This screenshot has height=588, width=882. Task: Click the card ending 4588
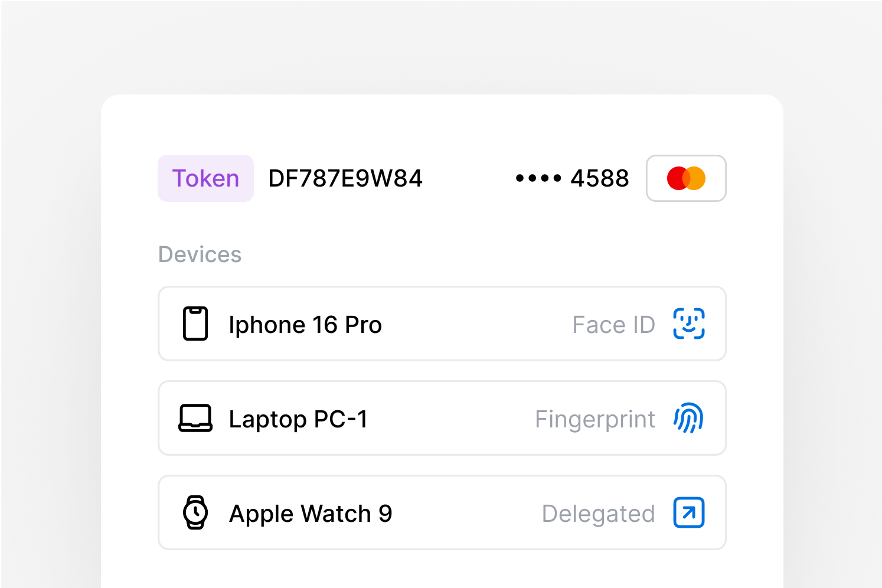click(599, 178)
